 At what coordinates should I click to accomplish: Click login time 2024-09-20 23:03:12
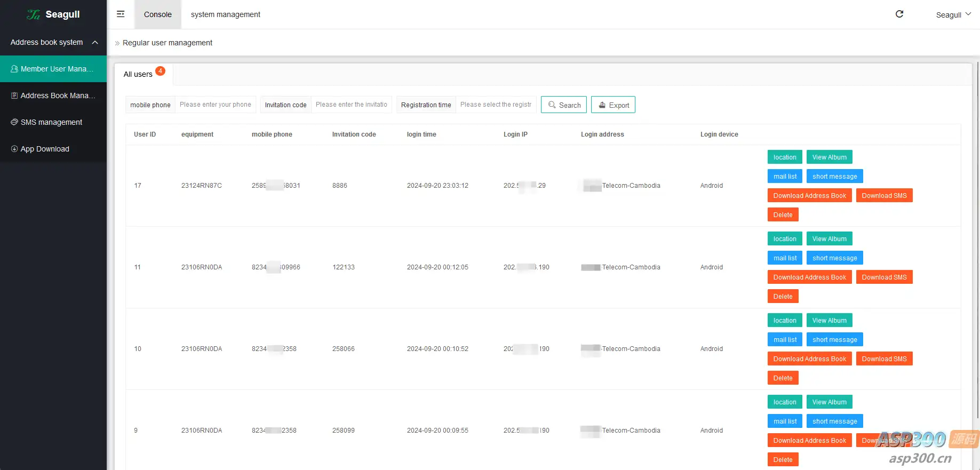[437, 186]
